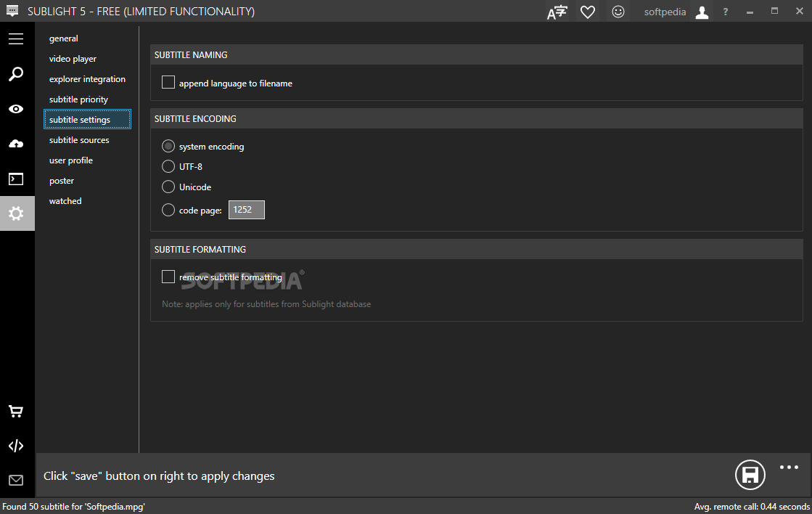
Task: Open watched settings page
Action: click(x=65, y=200)
